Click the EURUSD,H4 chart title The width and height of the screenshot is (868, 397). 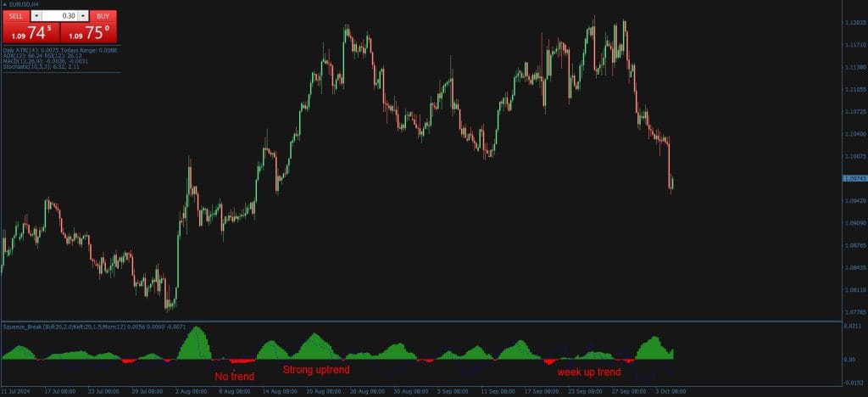click(25, 4)
